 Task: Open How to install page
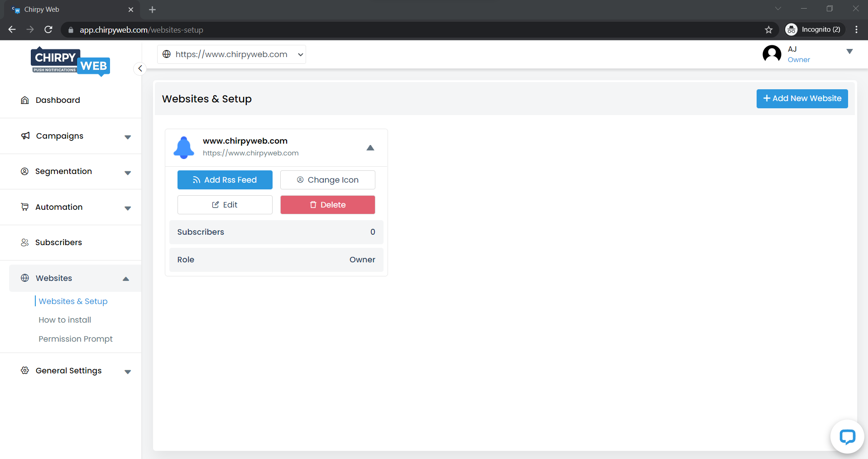point(65,320)
